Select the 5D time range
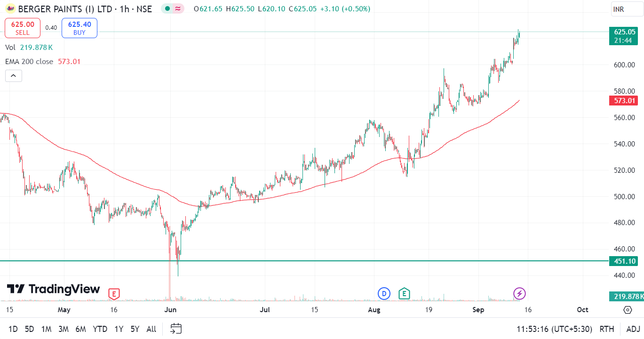 (x=29, y=329)
